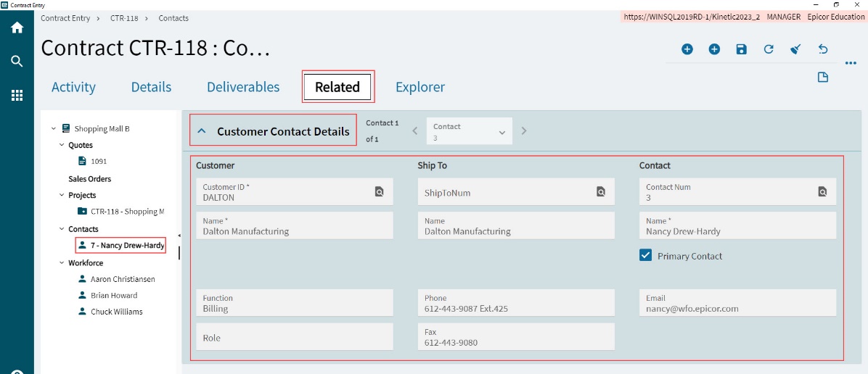
Task: Click the CTR-118 project folder icon
Action: pos(82,212)
